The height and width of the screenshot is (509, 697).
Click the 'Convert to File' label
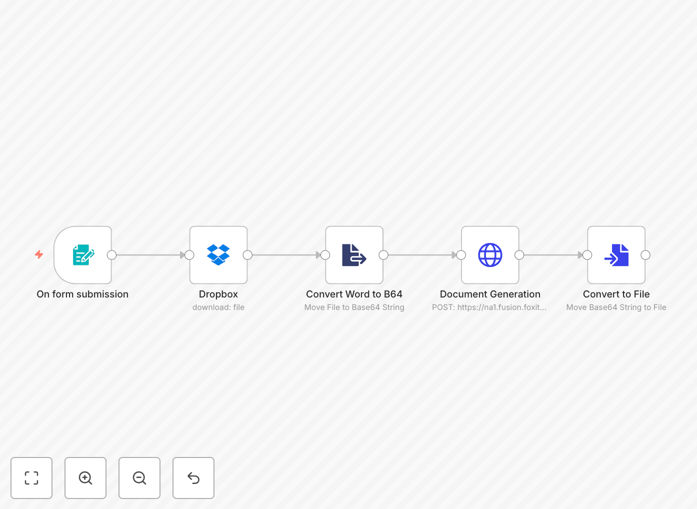(616, 294)
